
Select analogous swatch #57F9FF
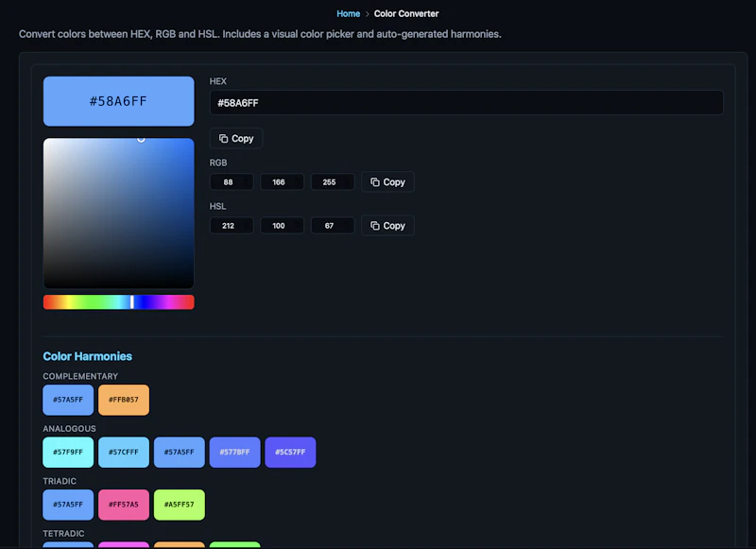click(x=68, y=452)
